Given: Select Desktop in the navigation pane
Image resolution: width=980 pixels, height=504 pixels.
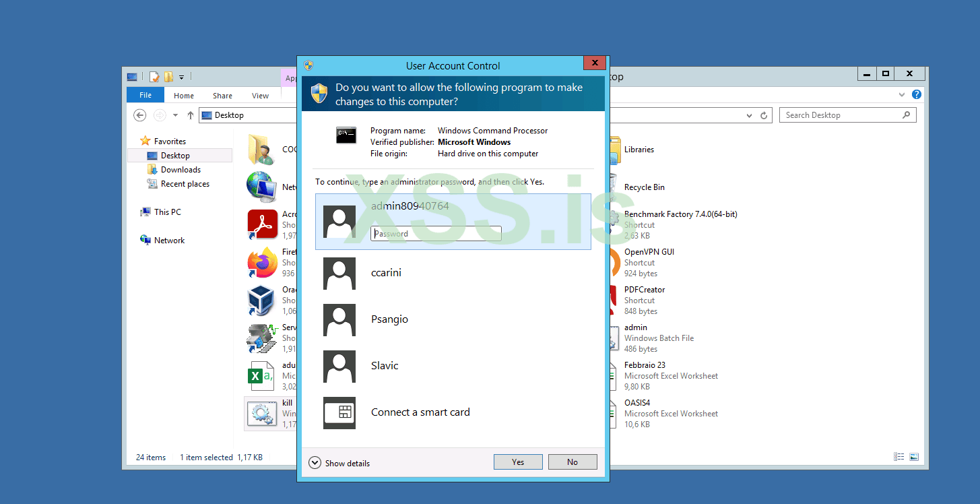Looking at the screenshot, I should pyautogui.click(x=175, y=156).
